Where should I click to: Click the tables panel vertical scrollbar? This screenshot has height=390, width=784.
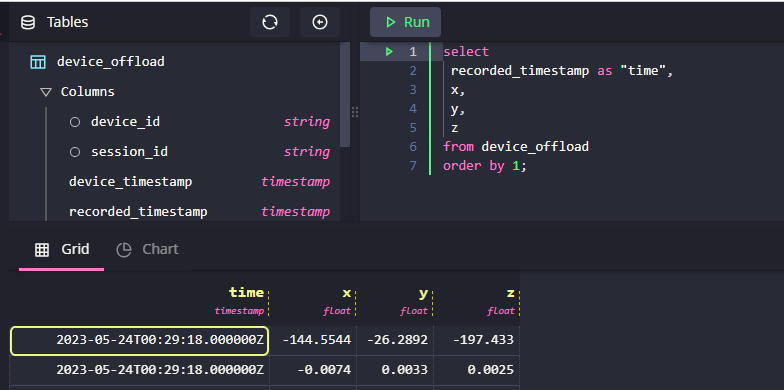[x=345, y=94]
